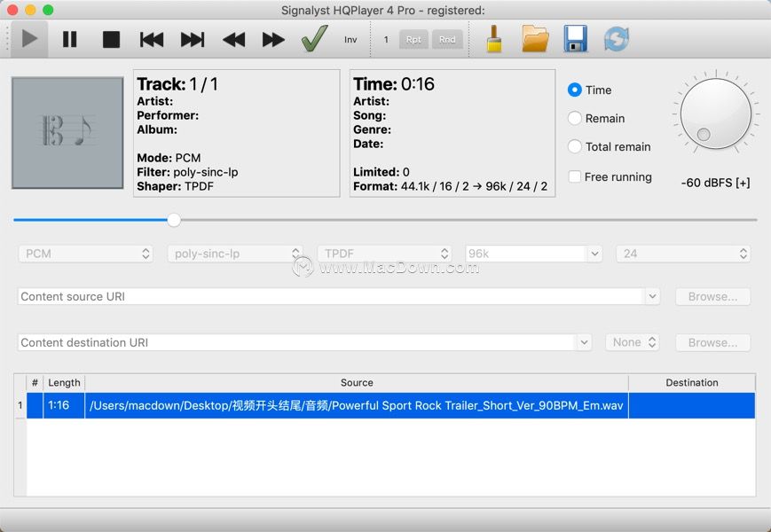Screen dimensions: 771x532
Task: Click the -60 dBFS [+] volume label
Action: pyautogui.click(x=715, y=183)
